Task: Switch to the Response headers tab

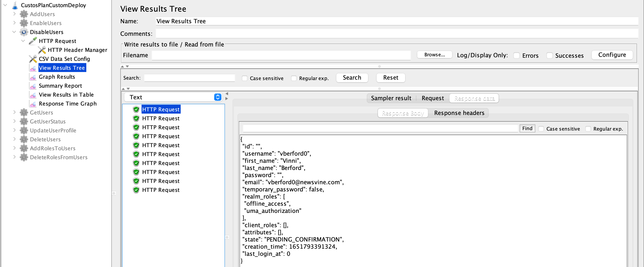Action: pos(459,113)
